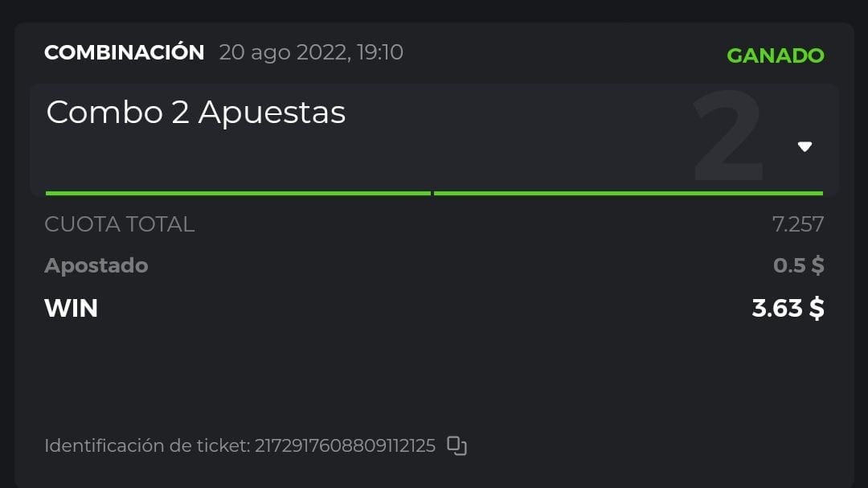Click the dollar sign beside the 3.63 winnings
This screenshot has height=488, width=868.
point(817,308)
